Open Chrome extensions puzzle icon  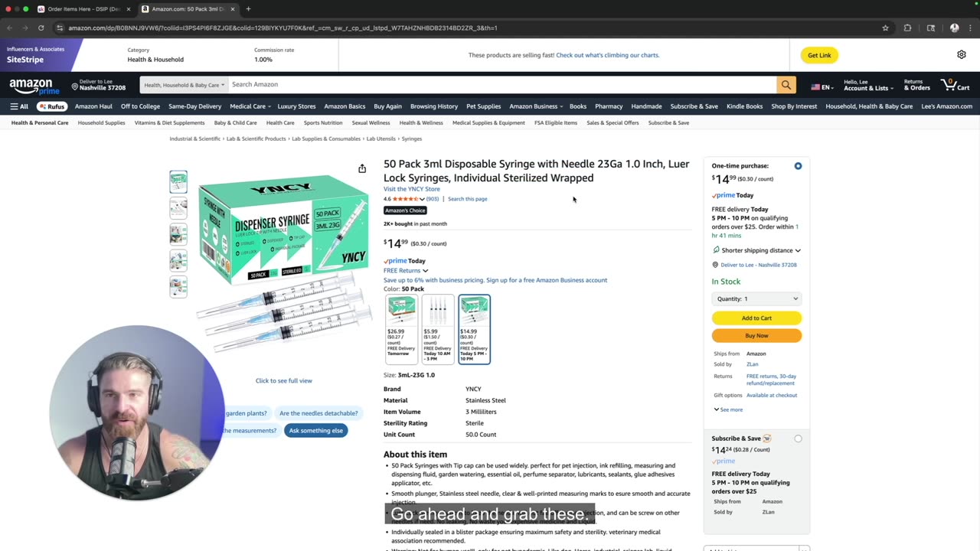point(908,28)
